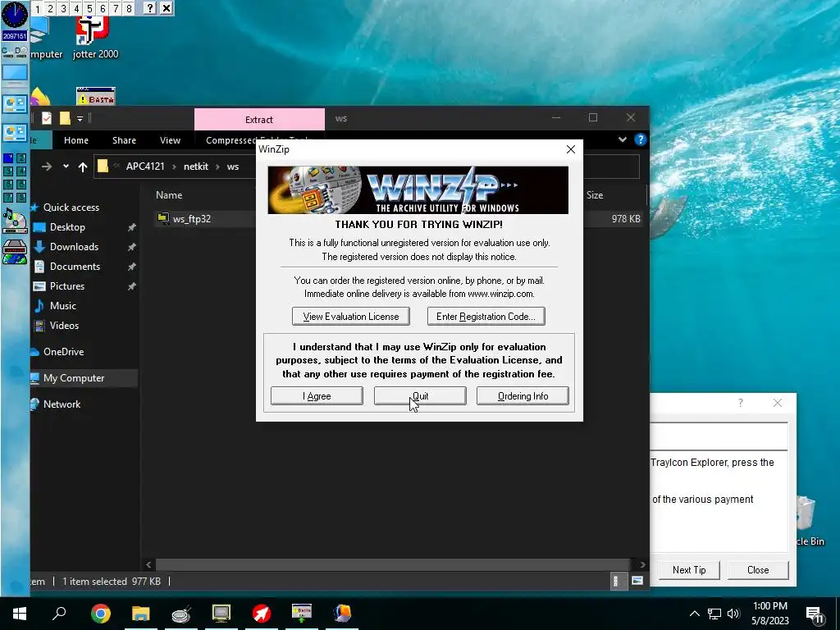Open Compressed Folder Tools tab
840x630 pixels.
point(231,140)
